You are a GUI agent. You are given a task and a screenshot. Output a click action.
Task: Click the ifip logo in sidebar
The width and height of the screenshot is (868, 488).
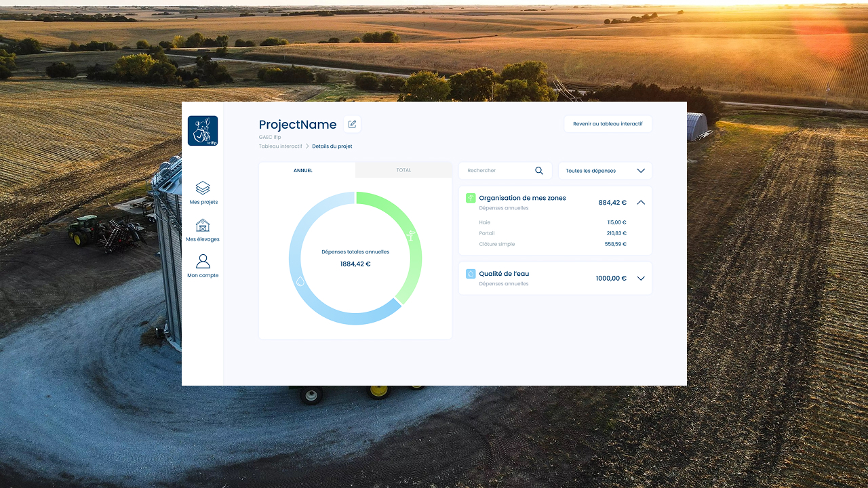point(203,131)
